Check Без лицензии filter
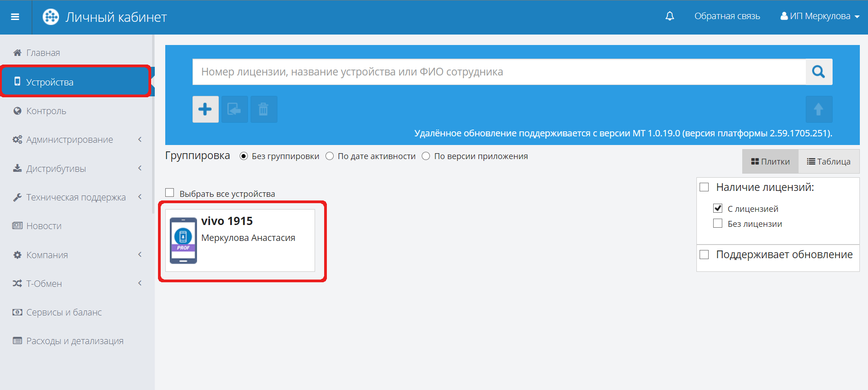The height and width of the screenshot is (390, 868). [718, 223]
